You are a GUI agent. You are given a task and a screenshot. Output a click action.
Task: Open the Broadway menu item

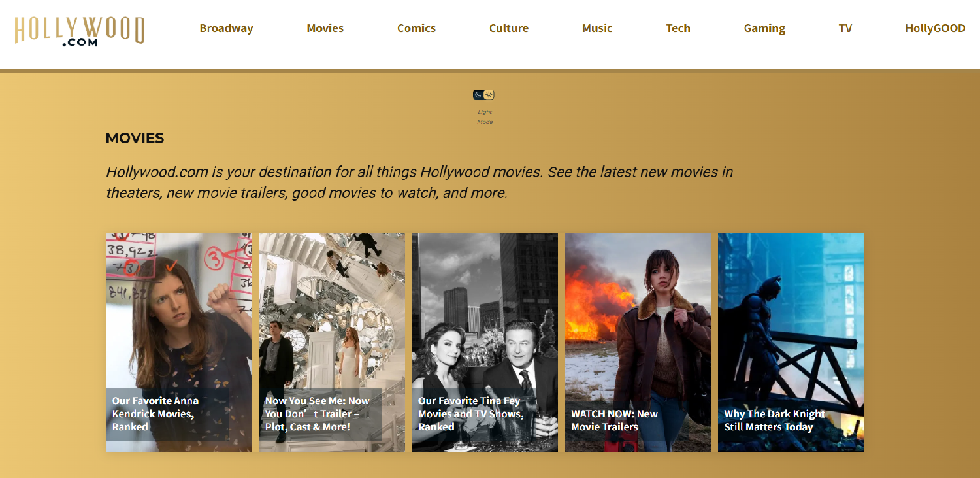click(226, 28)
